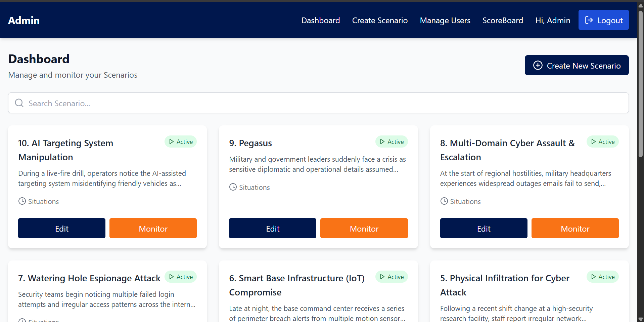
Task: Click play icon in Smart Base Infrastructure Active badge
Action: 382,277
